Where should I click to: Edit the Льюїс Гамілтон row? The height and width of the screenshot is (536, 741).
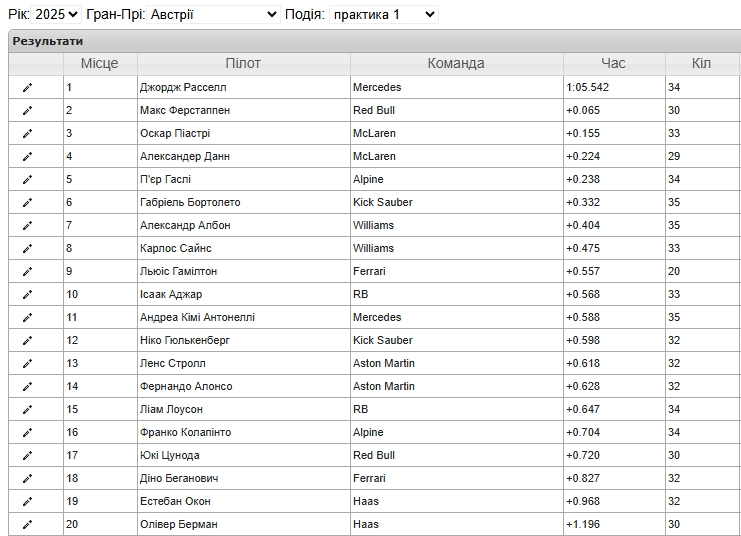click(27, 272)
